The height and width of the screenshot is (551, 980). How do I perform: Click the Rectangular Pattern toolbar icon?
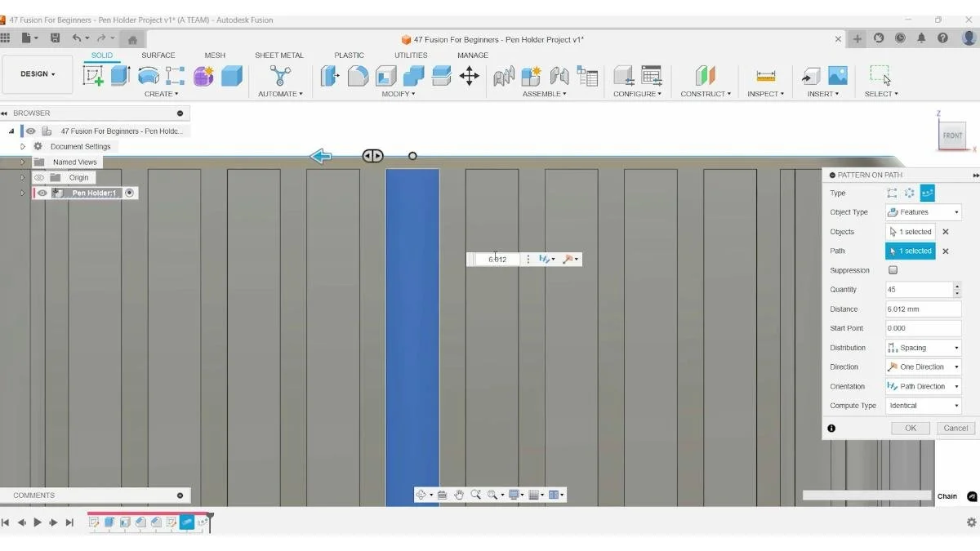pos(176,76)
